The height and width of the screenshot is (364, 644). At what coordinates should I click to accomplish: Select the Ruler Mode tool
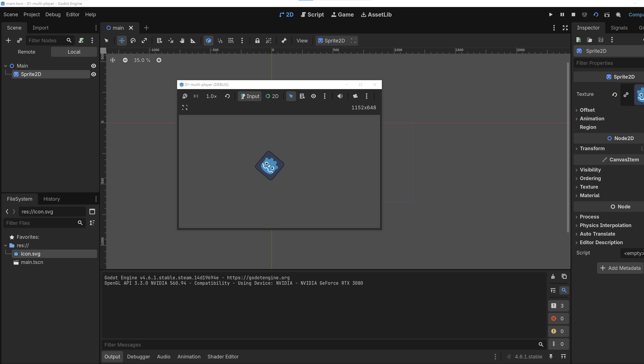(x=193, y=41)
